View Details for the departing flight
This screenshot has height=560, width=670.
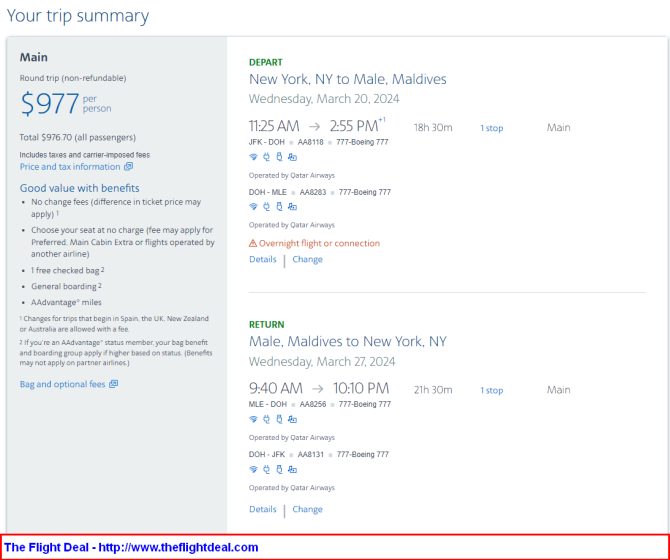pos(263,259)
